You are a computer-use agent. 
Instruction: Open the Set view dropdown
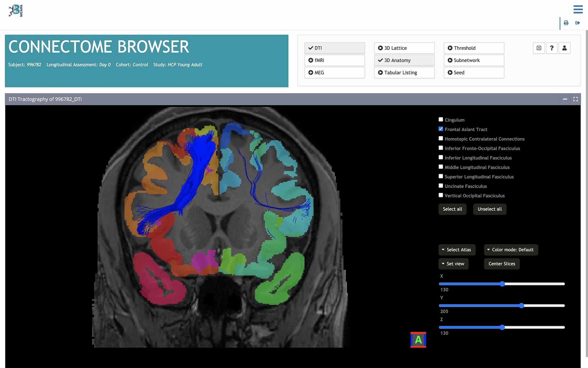[453, 264]
